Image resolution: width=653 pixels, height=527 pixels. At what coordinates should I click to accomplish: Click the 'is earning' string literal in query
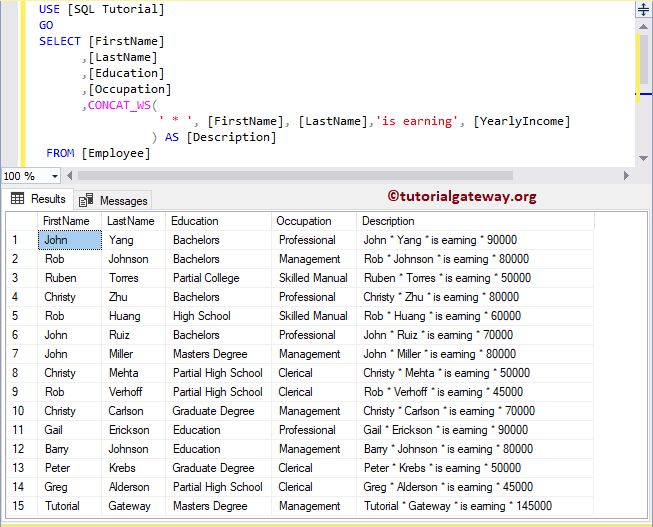[x=416, y=121]
